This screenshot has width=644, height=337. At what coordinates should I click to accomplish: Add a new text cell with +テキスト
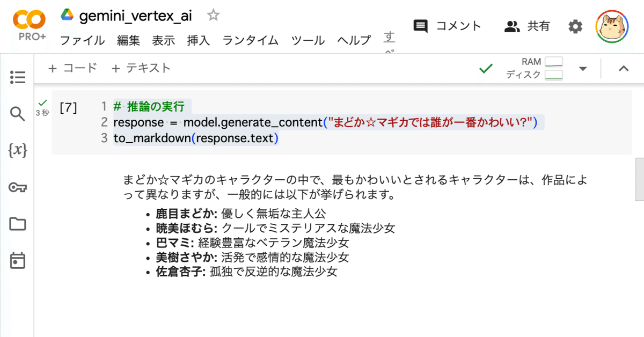click(x=142, y=68)
